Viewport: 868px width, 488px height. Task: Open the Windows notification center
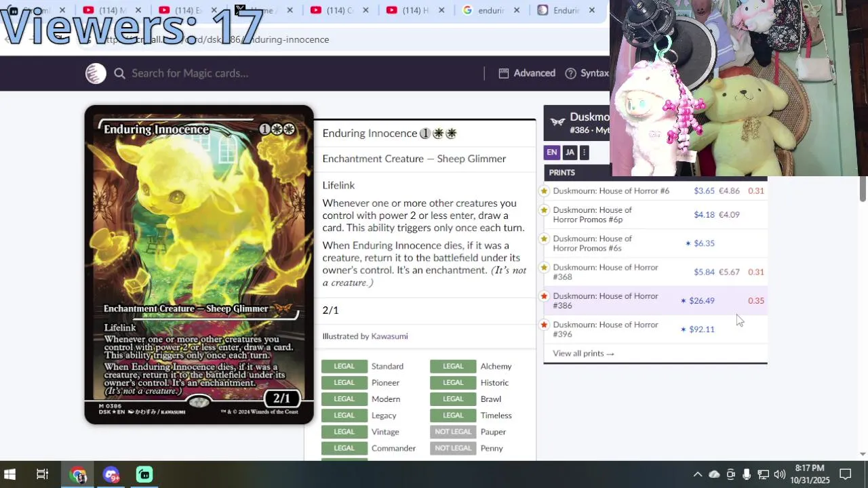coord(846,474)
